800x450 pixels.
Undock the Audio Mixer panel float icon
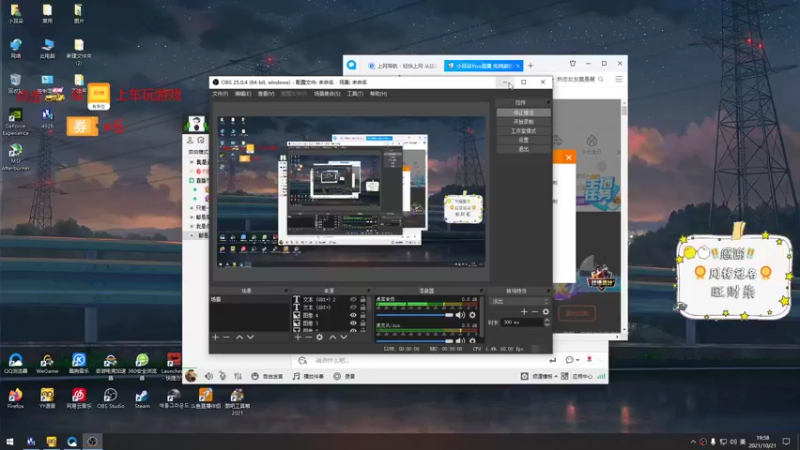(481, 291)
